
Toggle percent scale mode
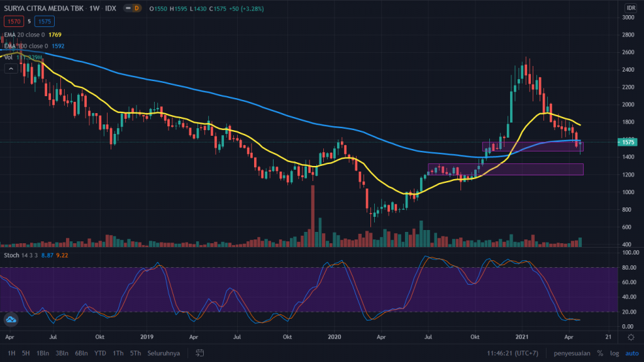point(600,353)
